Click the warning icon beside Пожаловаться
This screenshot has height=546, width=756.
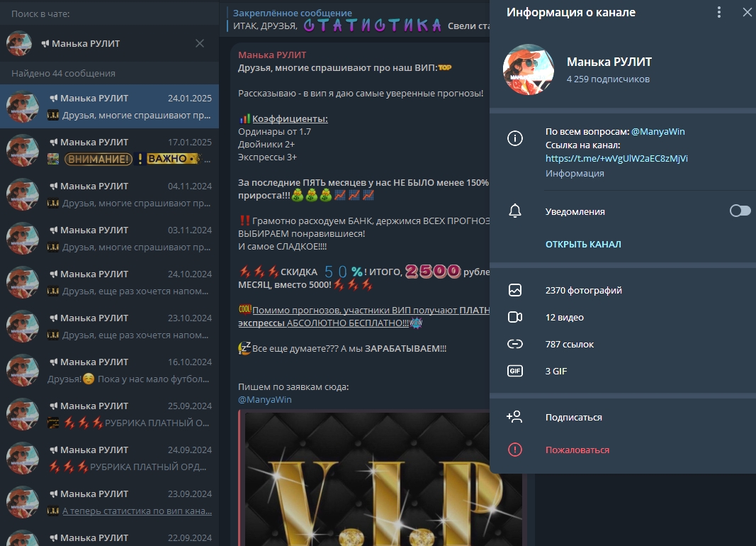click(x=515, y=450)
